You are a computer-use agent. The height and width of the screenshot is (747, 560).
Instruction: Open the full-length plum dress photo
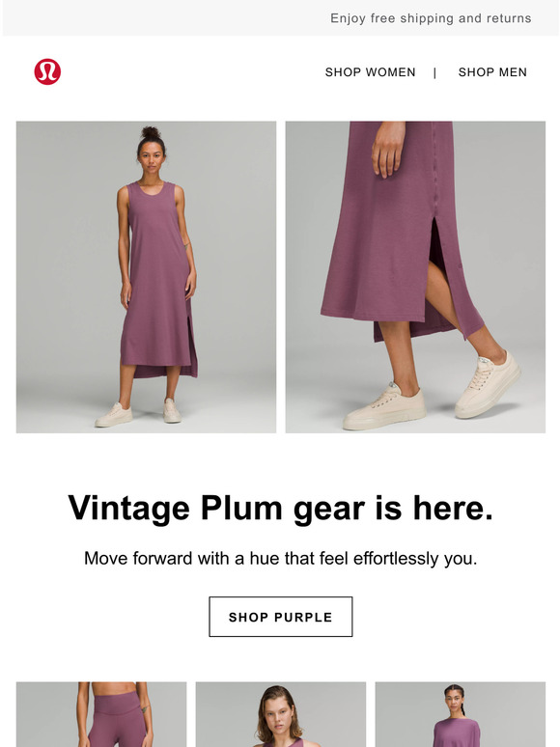(x=146, y=277)
